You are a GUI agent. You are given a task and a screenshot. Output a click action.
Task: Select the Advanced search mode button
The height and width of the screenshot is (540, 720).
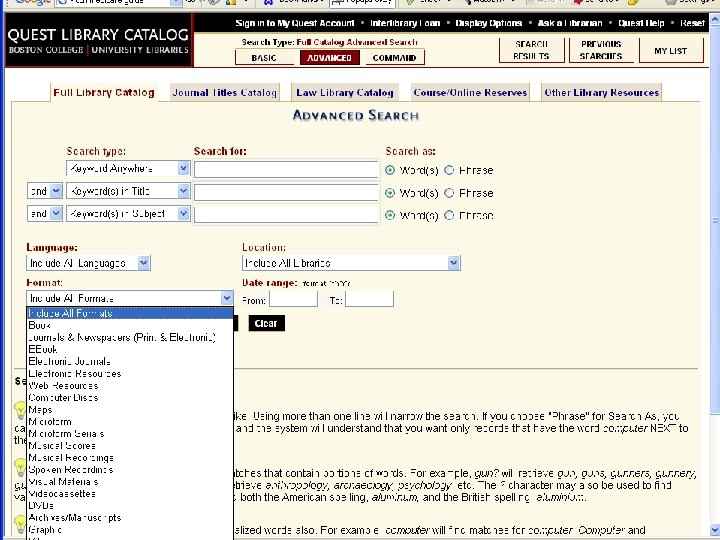click(329, 58)
